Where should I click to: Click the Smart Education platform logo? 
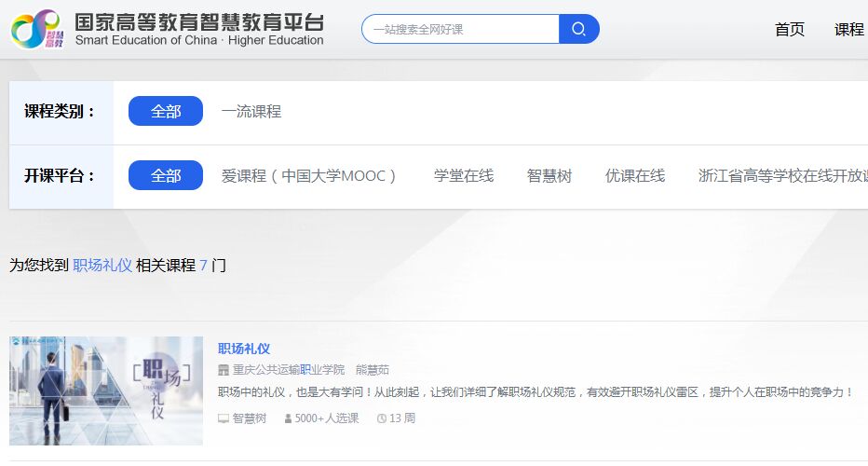pyautogui.click(x=168, y=29)
